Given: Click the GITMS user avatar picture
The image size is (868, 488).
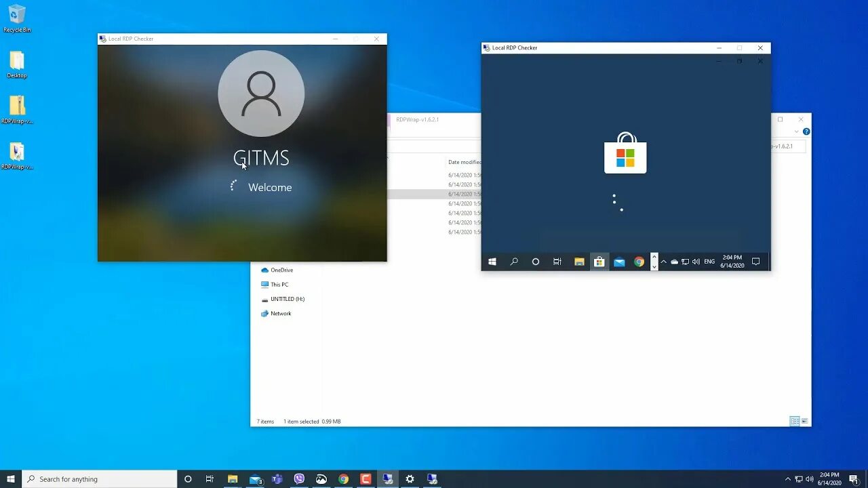Looking at the screenshot, I should [261, 94].
